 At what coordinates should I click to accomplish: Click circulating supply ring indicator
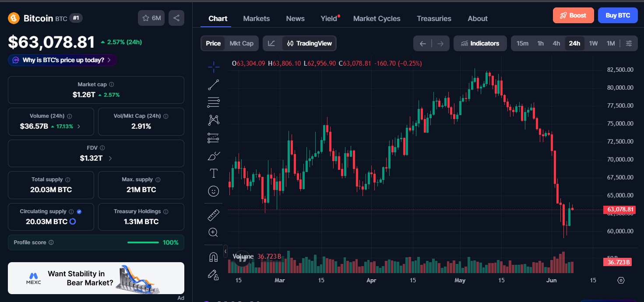click(x=73, y=221)
